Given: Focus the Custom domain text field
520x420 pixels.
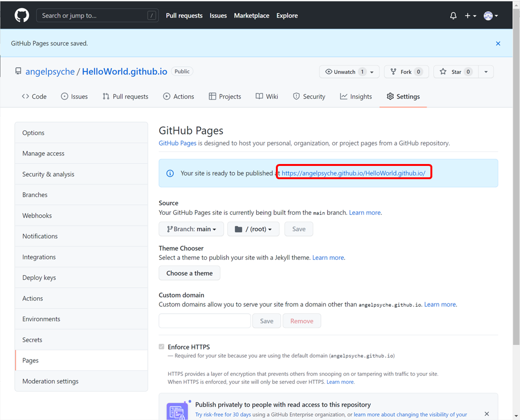Looking at the screenshot, I should (x=205, y=321).
